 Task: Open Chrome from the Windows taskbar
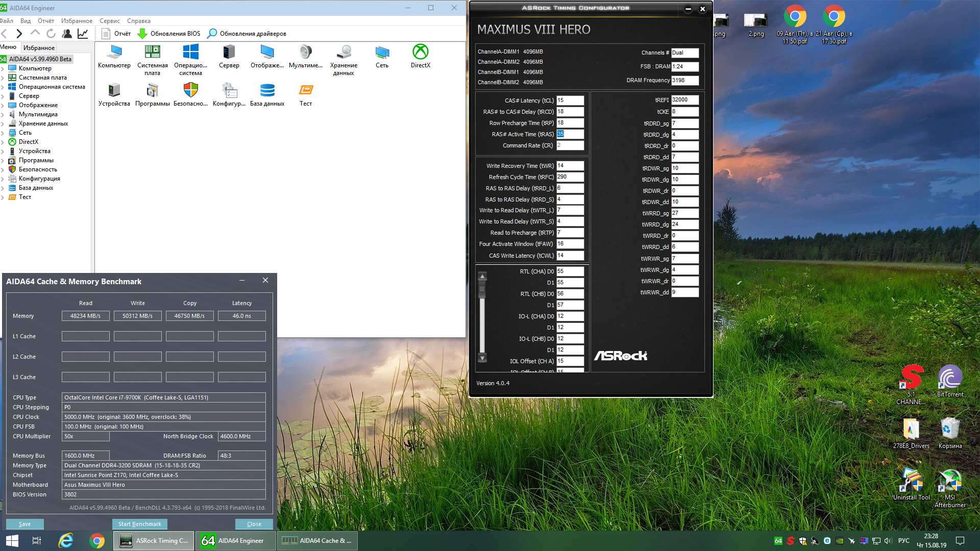tap(96, 541)
